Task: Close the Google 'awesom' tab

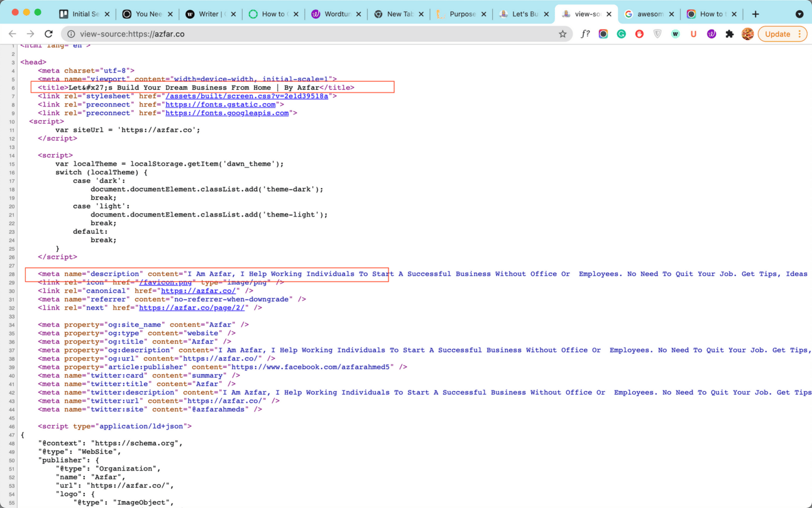Action: point(671,14)
